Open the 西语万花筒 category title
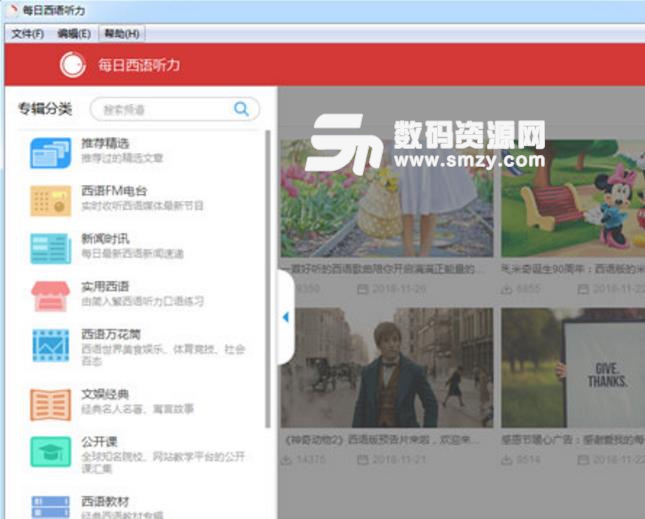The image size is (645, 519). point(111,334)
